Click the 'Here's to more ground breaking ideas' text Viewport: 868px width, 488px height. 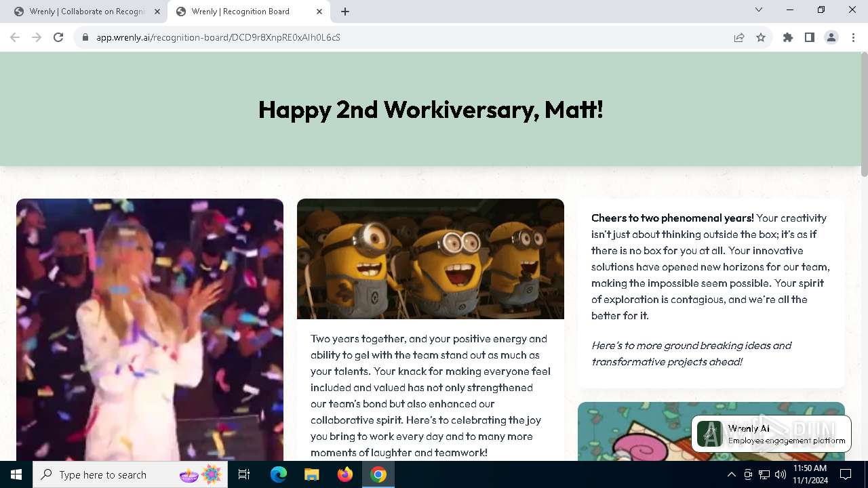(691, 353)
